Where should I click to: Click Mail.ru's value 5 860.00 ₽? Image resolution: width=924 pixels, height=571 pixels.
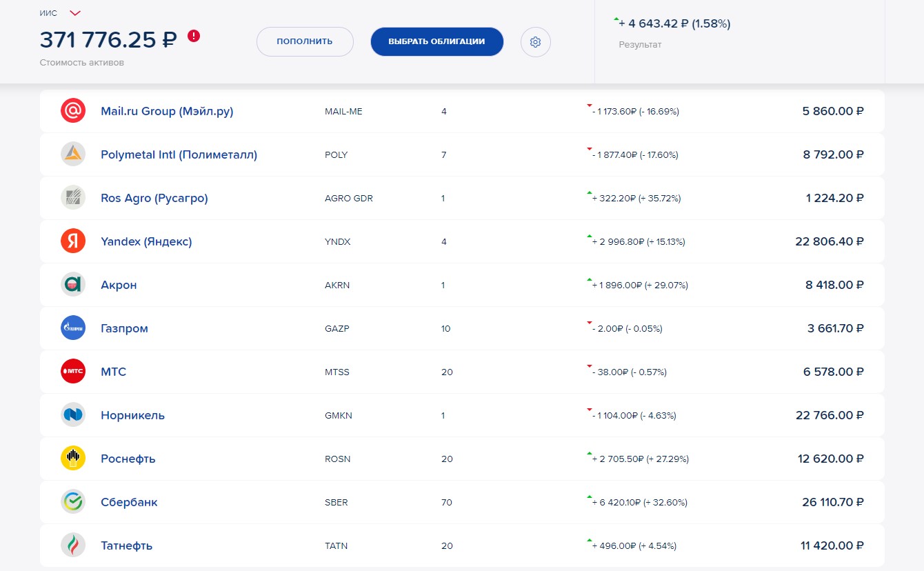coord(833,111)
